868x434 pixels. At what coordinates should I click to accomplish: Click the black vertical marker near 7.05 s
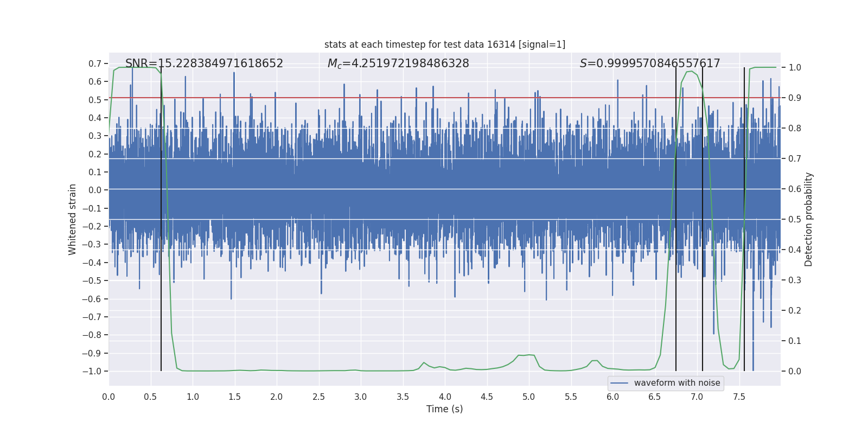[703, 219]
